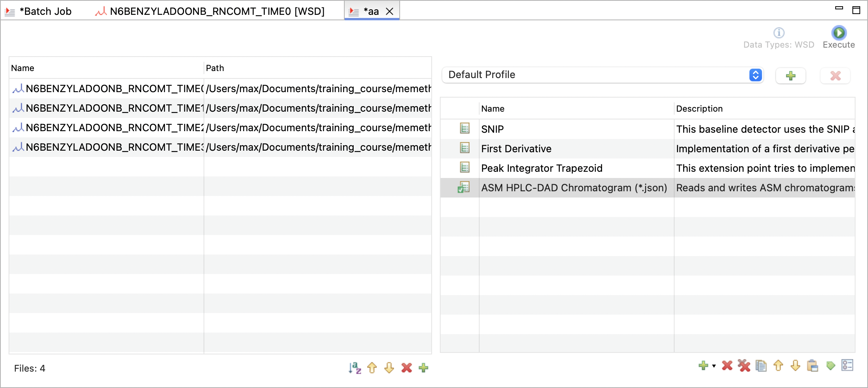Viewport: 868px width, 388px height.
Task: Close the *aa tab
Action: (390, 11)
